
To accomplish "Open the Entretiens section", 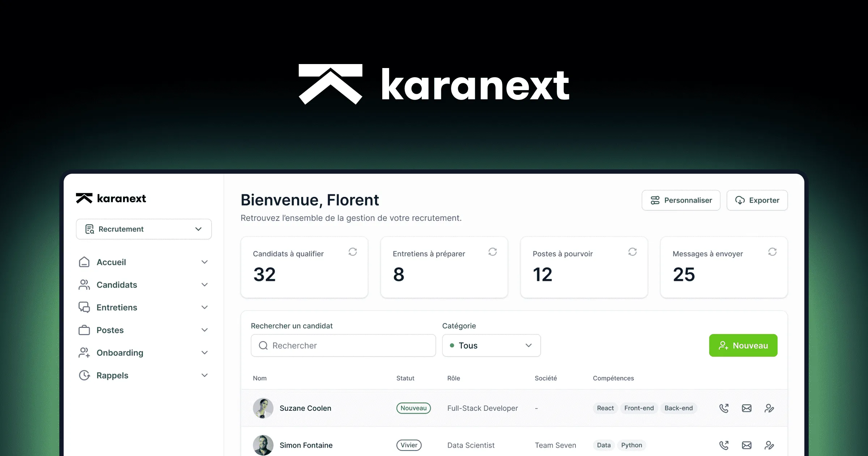I will pos(116,307).
